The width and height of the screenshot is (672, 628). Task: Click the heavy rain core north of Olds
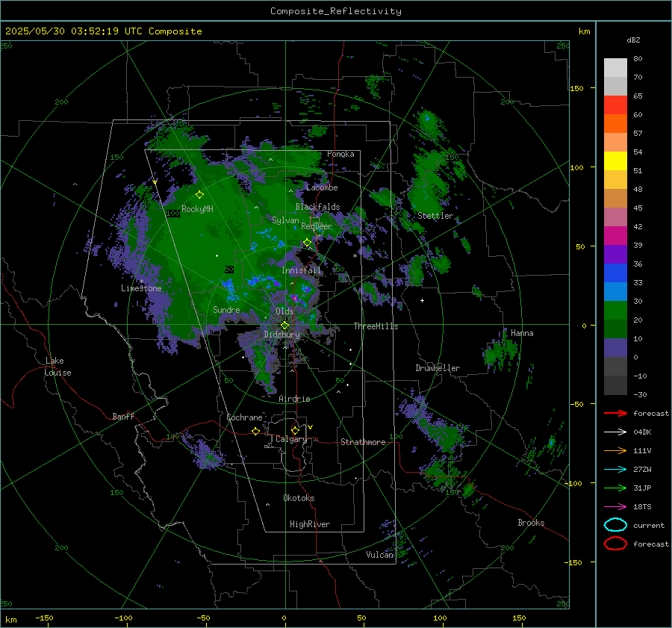[295, 297]
